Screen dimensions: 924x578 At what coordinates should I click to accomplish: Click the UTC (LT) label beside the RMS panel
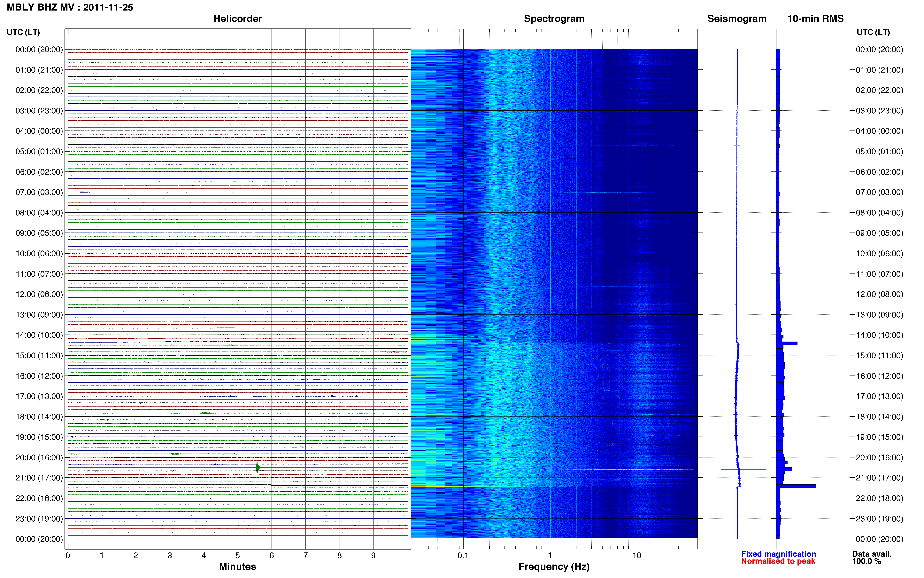[x=873, y=32]
